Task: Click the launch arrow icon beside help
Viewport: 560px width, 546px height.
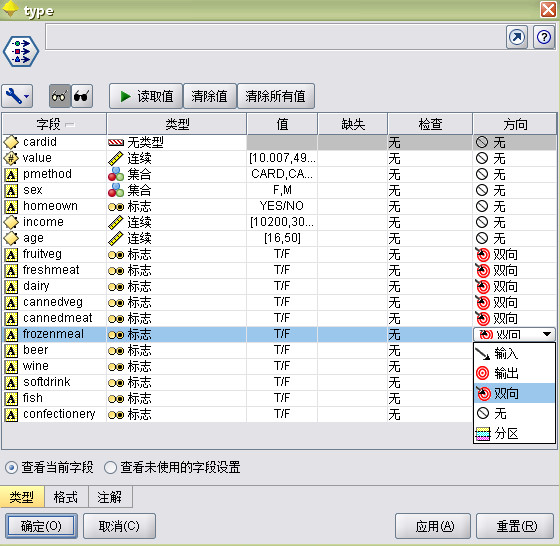Action: [x=517, y=37]
